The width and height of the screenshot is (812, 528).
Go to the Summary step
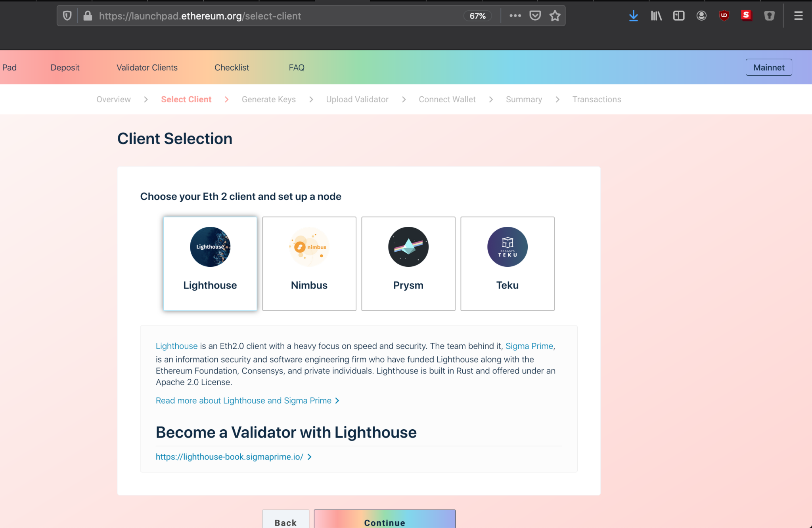pyautogui.click(x=524, y=99)
